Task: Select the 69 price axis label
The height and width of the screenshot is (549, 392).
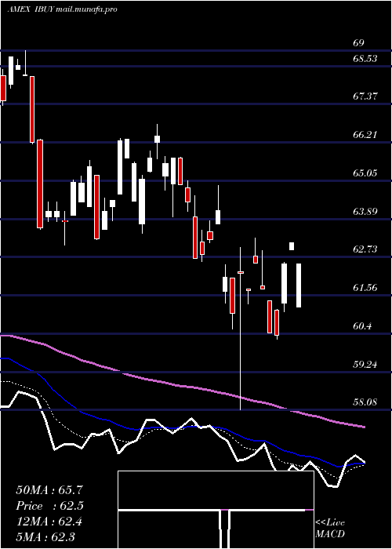Action: (x=359, y=43)
